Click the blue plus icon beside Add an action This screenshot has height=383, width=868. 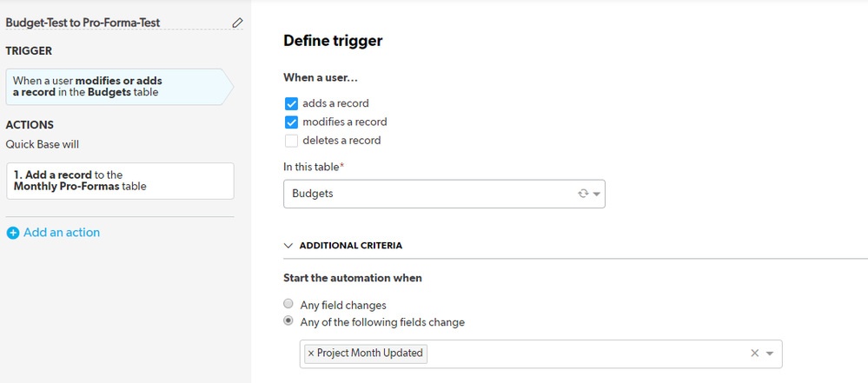pos(13,233)
